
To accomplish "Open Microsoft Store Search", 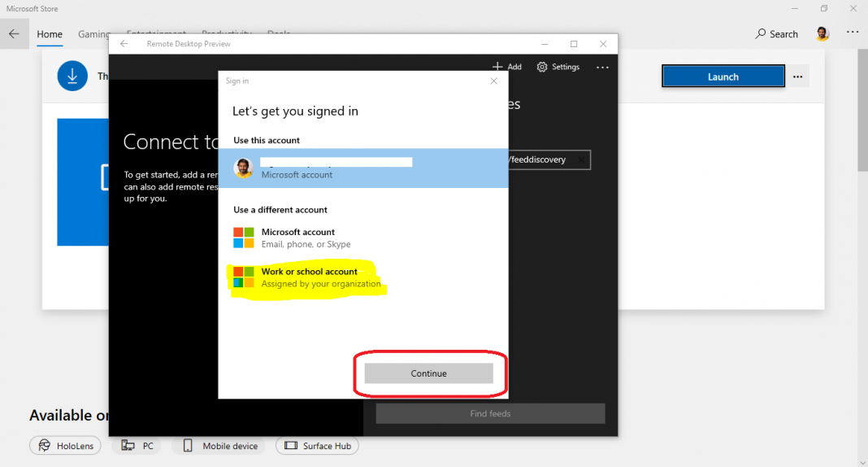I will [x=777, y=34].
